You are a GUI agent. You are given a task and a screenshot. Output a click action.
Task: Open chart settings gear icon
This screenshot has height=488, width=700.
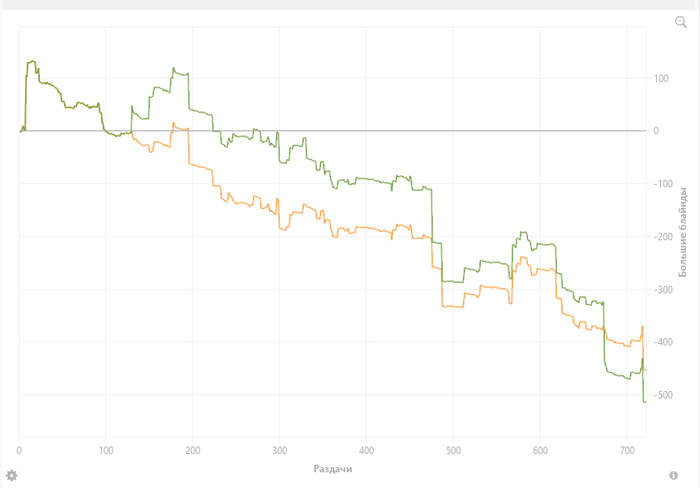11,474
